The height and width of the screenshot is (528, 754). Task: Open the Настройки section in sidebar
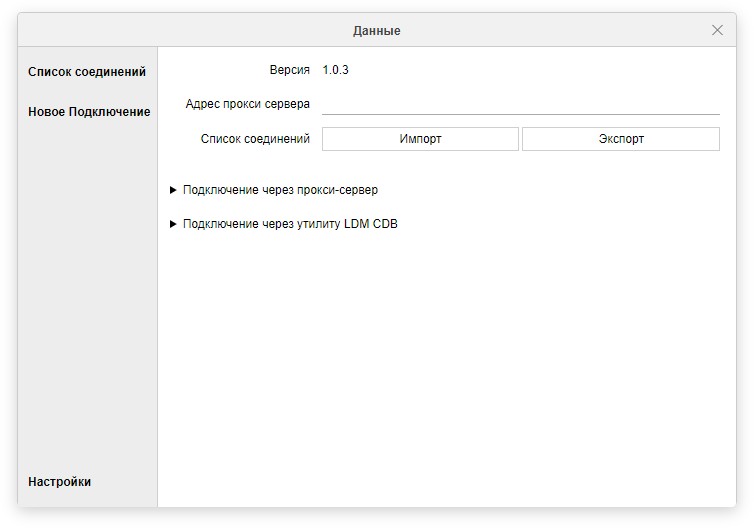(60, 482)
